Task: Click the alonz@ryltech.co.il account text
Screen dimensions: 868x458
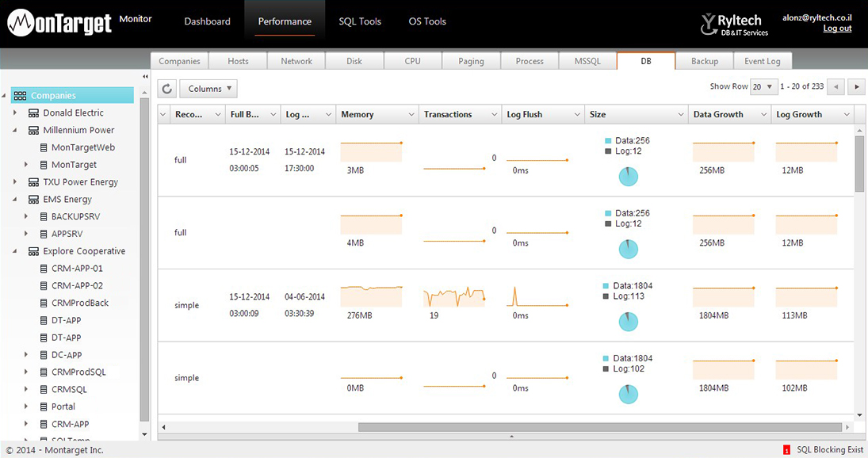Action: 817,17
